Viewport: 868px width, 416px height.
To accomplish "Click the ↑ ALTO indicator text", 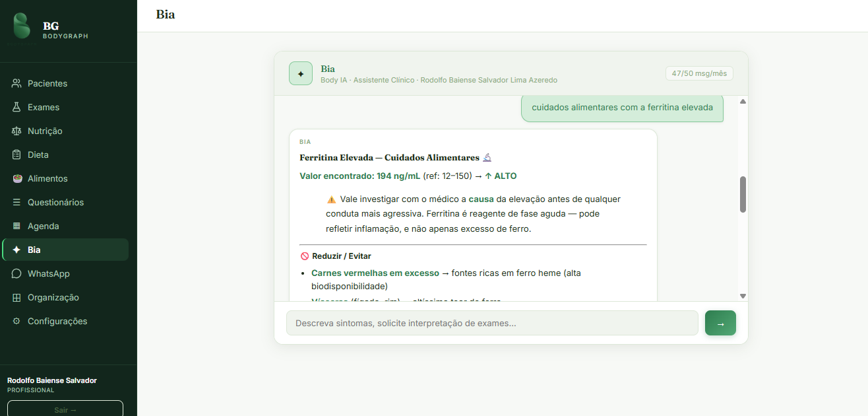I will (x=501, y=176).
